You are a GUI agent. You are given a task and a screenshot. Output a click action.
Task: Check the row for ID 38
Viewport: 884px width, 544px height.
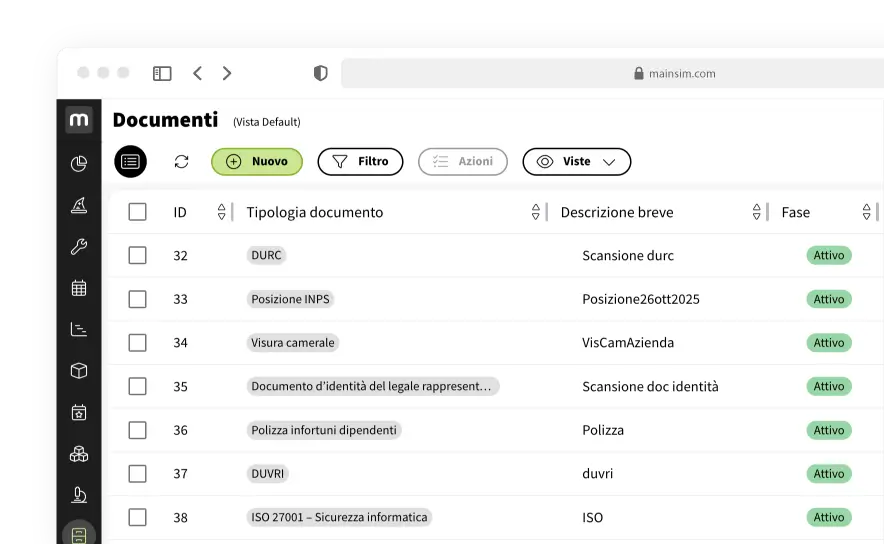138,518
